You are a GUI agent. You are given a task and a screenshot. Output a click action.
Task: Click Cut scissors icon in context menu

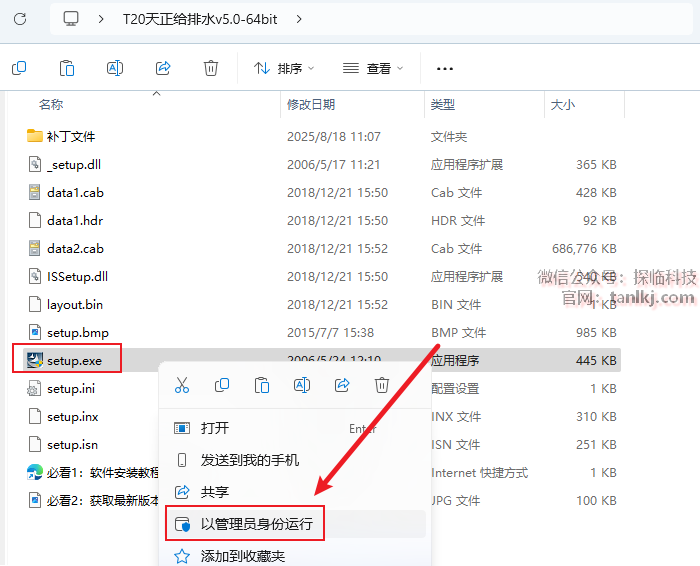(182, 385)
